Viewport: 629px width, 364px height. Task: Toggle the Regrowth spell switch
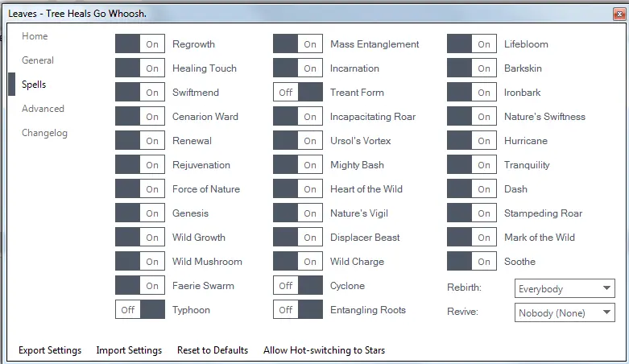[x=140, y=43]
